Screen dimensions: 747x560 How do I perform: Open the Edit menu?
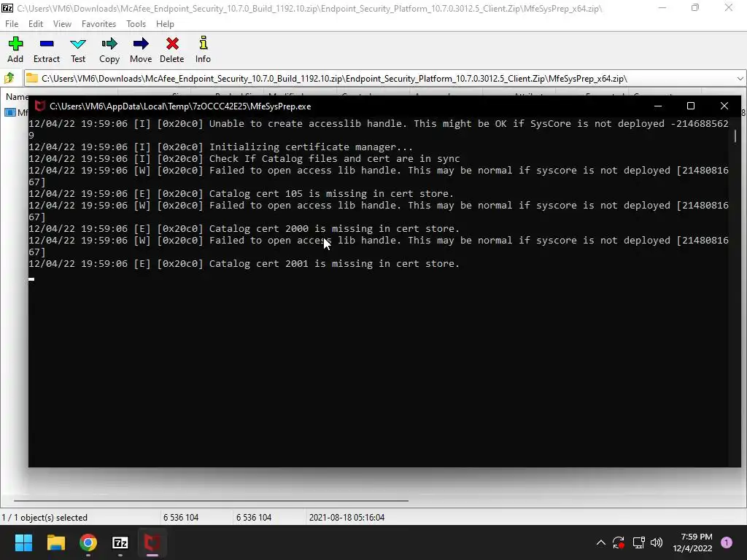pyautogui.click(x=35, y=24)
